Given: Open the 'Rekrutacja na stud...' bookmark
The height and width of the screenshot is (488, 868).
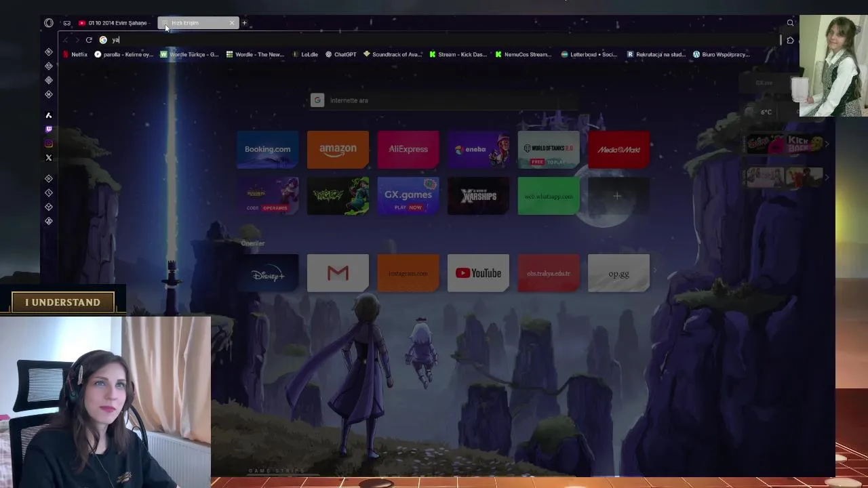Looking at the screenshot, I should point(656,54).
